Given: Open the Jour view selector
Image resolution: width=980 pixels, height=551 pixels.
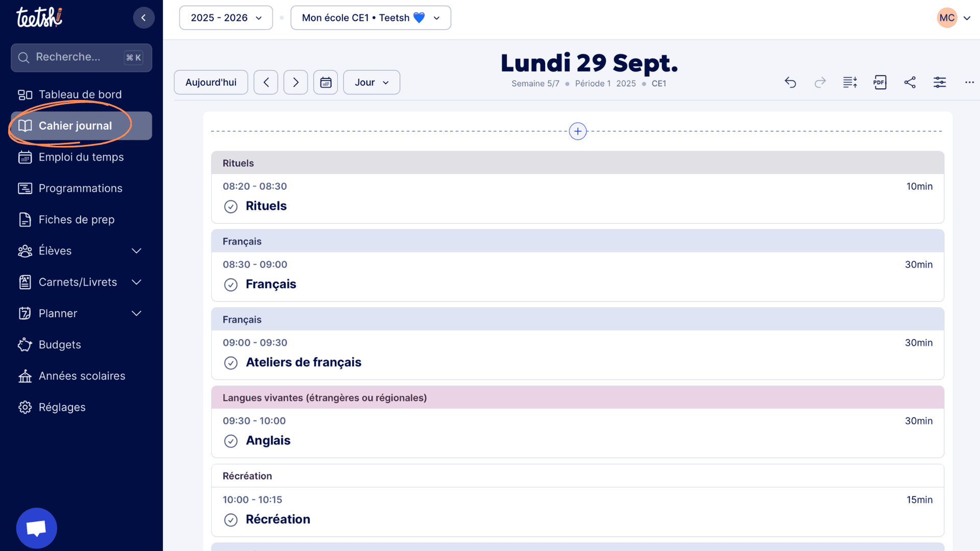Looking at the screenshot, I should [x=371, y=83].
